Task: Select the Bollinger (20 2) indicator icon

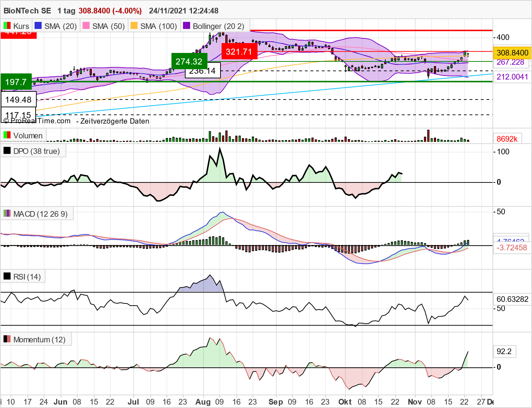Action: 186,25
